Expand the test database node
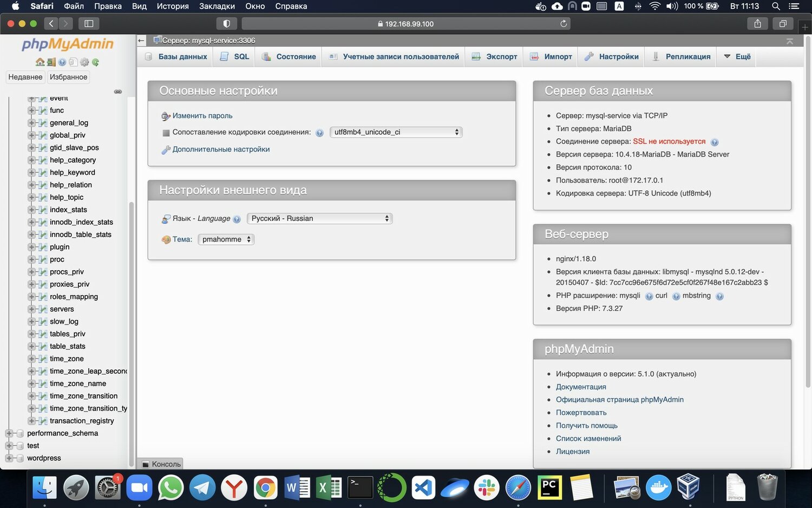This screenshot has width=812, height=508. click(x=9, y=446)
